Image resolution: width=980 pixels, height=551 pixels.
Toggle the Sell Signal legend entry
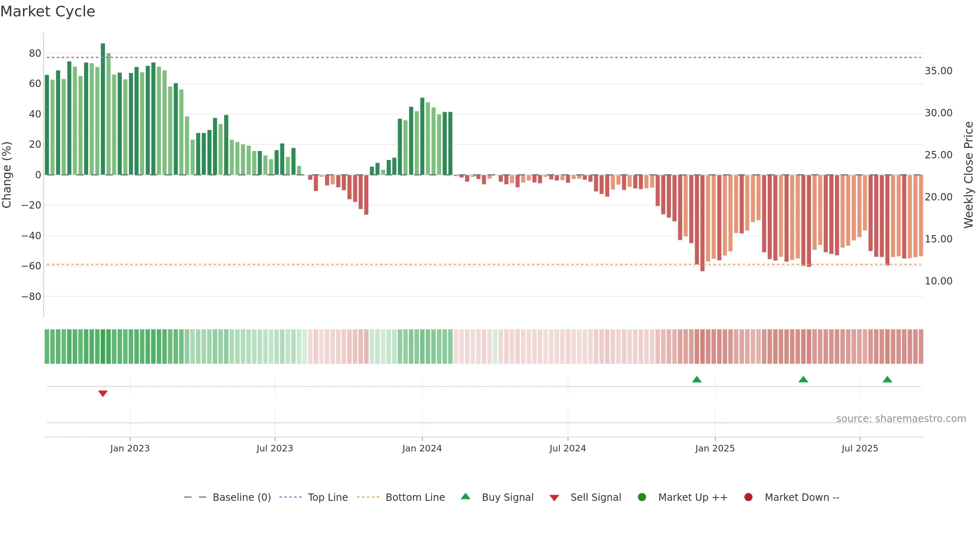click(586, 497)
